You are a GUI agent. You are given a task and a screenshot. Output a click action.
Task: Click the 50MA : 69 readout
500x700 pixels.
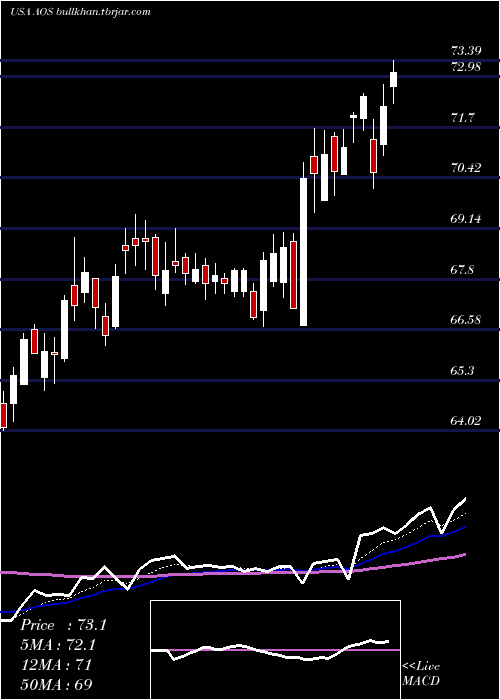click(x=56, y=684)
